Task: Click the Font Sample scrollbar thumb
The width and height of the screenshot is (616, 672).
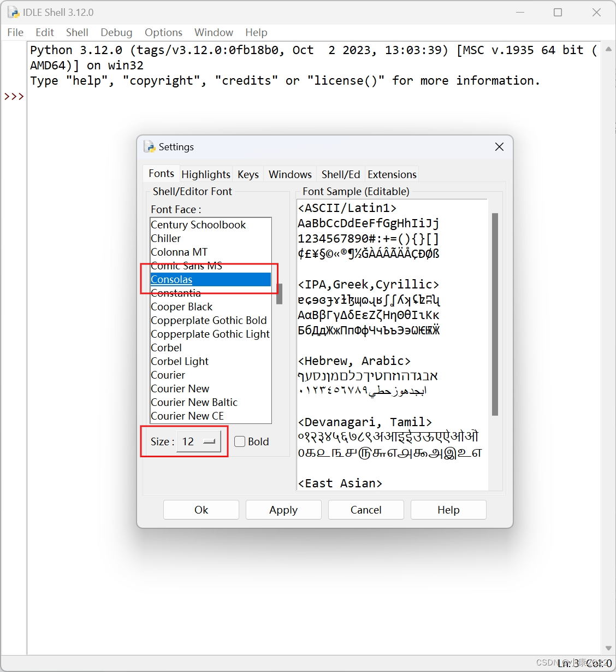Action: pos(495,314)
